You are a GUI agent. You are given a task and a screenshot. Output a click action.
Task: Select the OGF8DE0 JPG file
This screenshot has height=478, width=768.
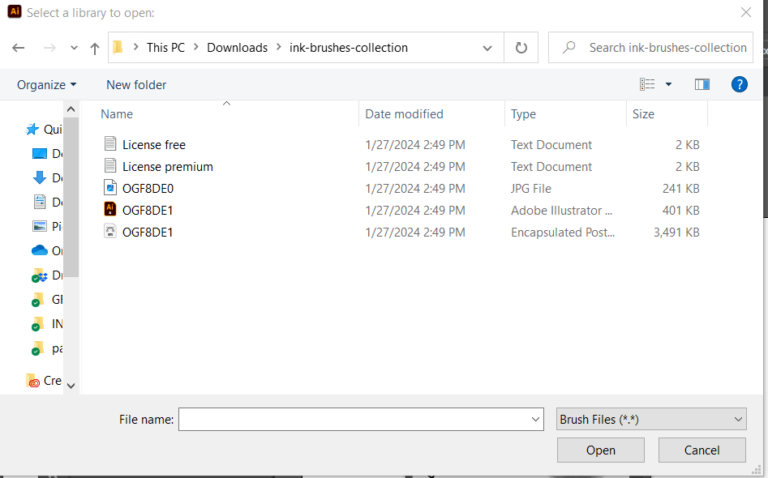(x=147, y=188)
